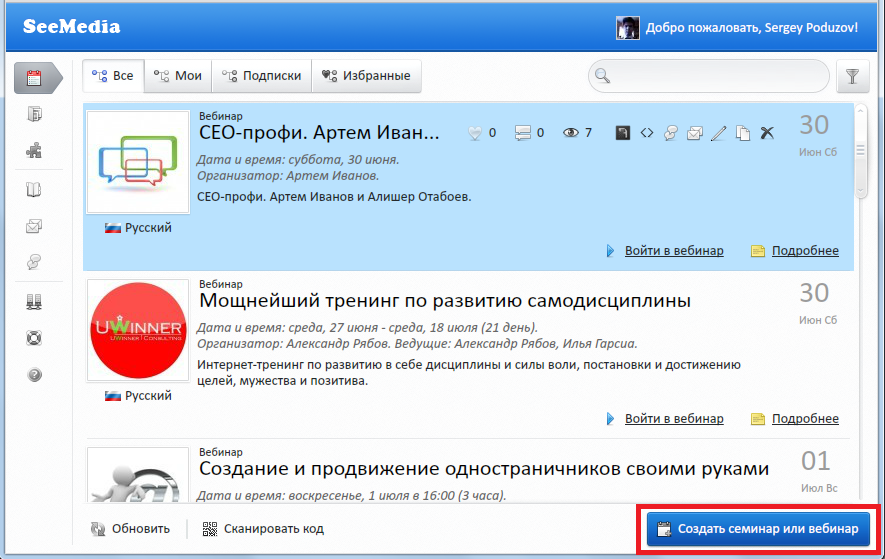Click the Обновить refresh button
This screenshot has width=885, height=559.
[130, 529]
